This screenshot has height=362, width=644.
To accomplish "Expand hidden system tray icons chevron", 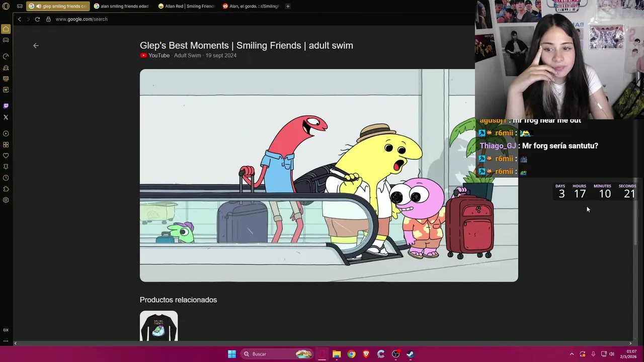I will (x=572, y=354).
